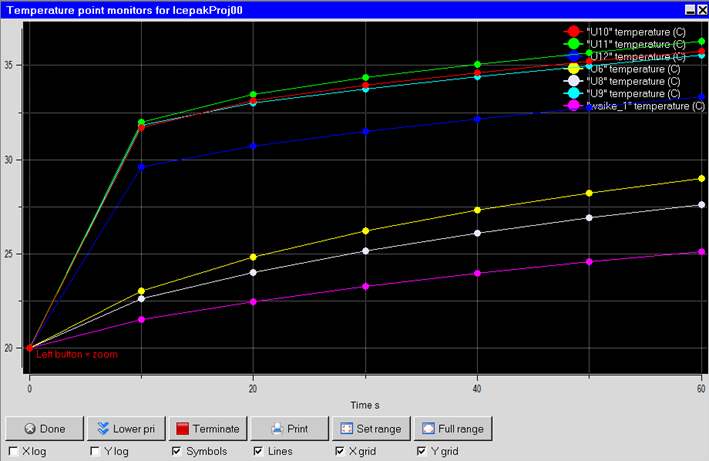Click the blue U12 data point at 20 s
Screen dimensions: 709x461
253,146
